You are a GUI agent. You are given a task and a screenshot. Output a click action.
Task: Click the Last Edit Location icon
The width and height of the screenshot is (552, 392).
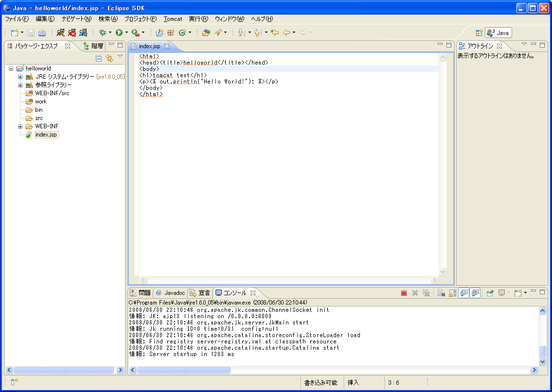[x=275, y=33]
